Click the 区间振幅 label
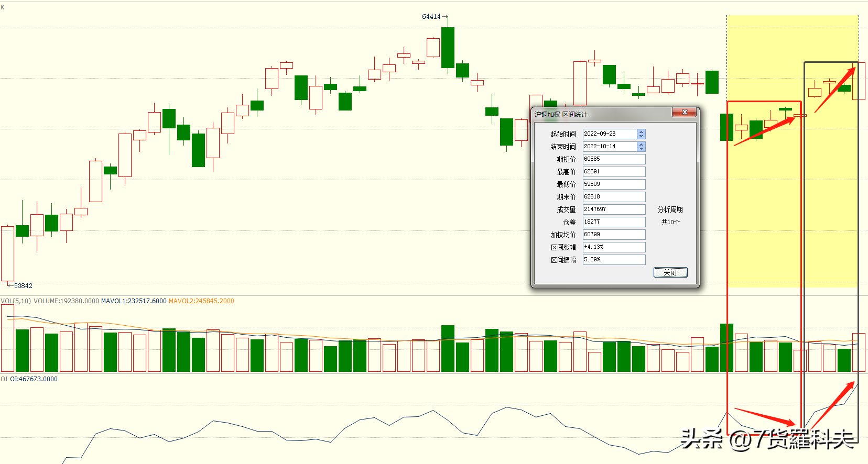The image size is (868, 464). click(x=563, y=260)
